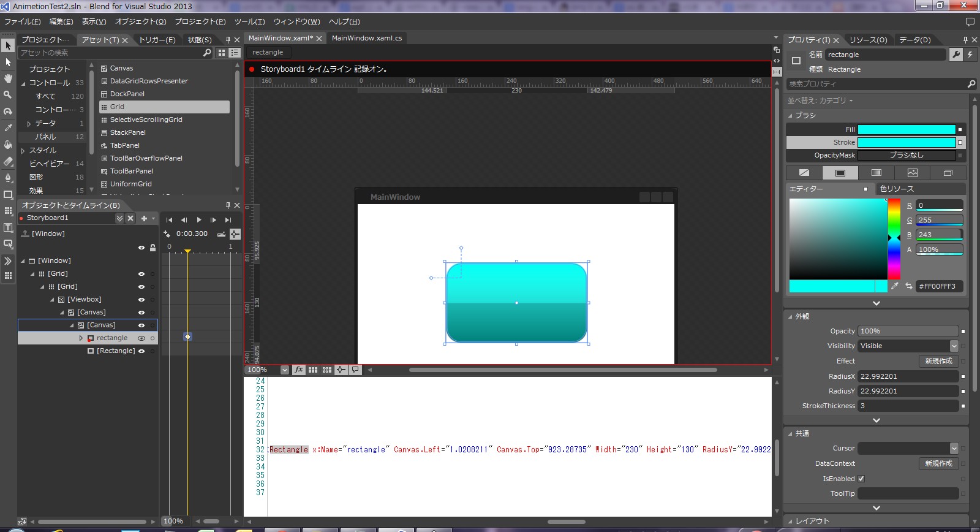
Task: Open the Visibility dropdown
Action: pos(954,346)
